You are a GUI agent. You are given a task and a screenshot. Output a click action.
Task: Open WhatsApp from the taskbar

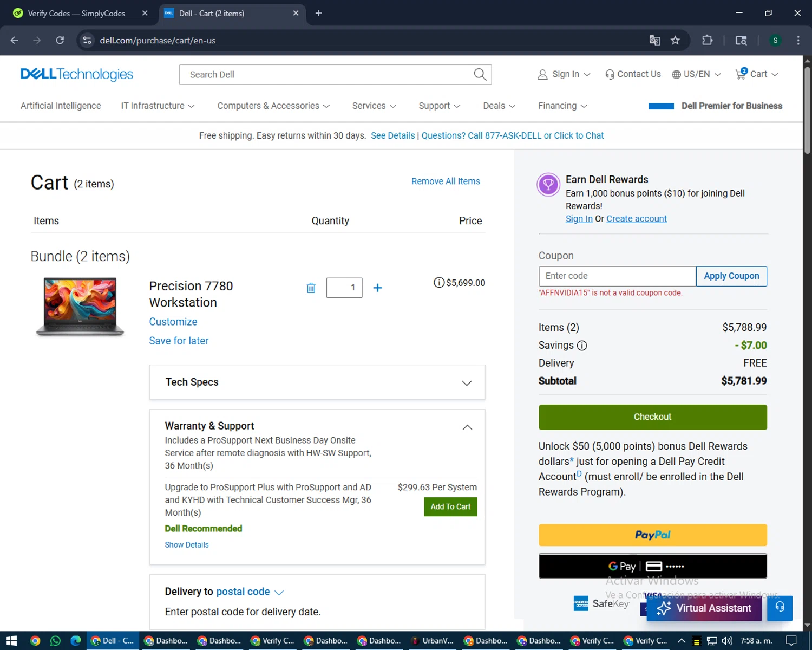[x=55, y=641]
